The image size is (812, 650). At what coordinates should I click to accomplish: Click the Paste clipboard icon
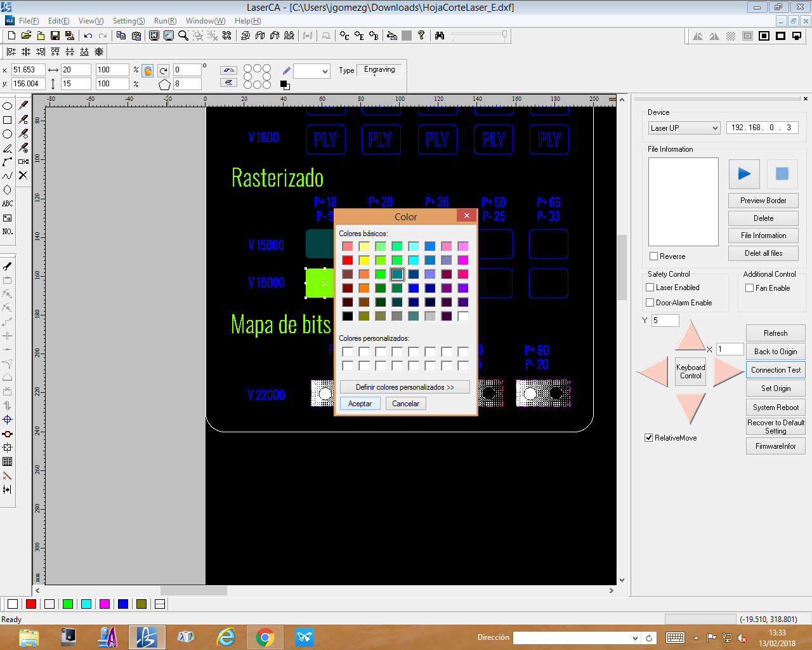pyautogui.click(x=136, y=36)
